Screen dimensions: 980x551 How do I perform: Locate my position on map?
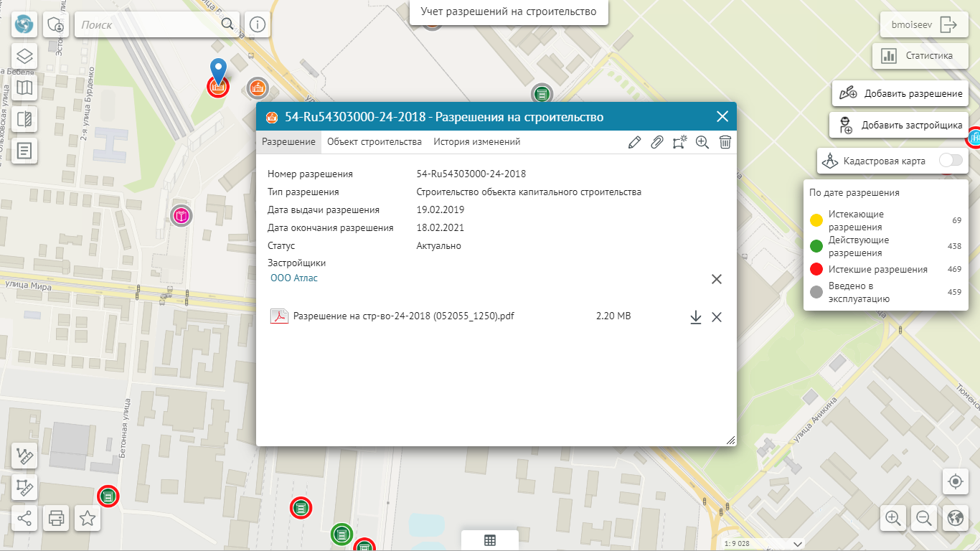click(x=954, y=481)
